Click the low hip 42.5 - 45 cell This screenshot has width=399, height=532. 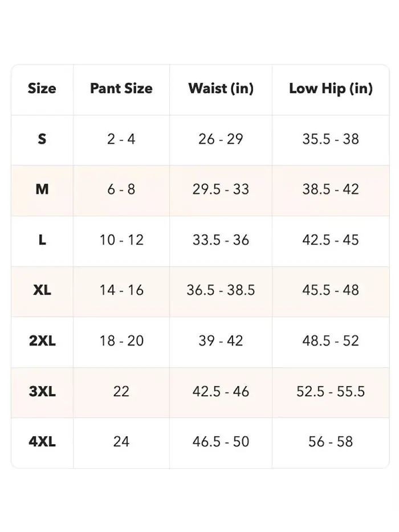[x=331, y=240]
